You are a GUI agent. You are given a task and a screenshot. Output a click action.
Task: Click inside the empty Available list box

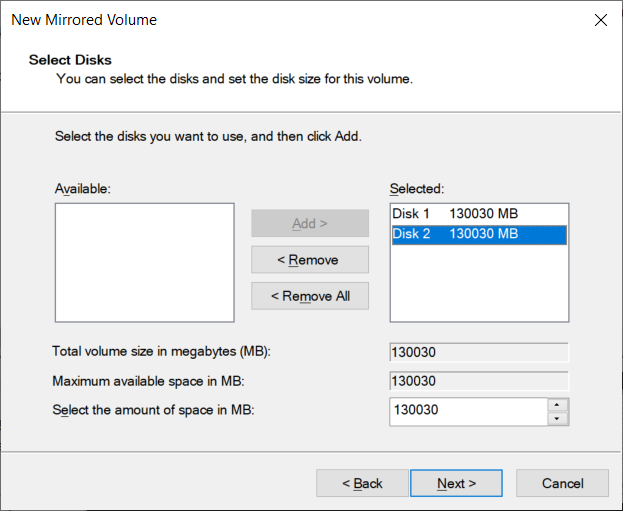(145, 263)
